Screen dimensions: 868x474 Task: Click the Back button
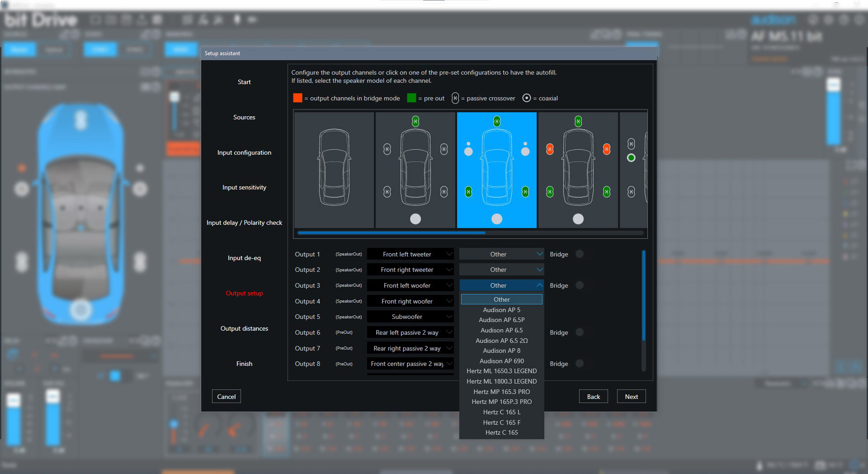[x=594, y=397]
